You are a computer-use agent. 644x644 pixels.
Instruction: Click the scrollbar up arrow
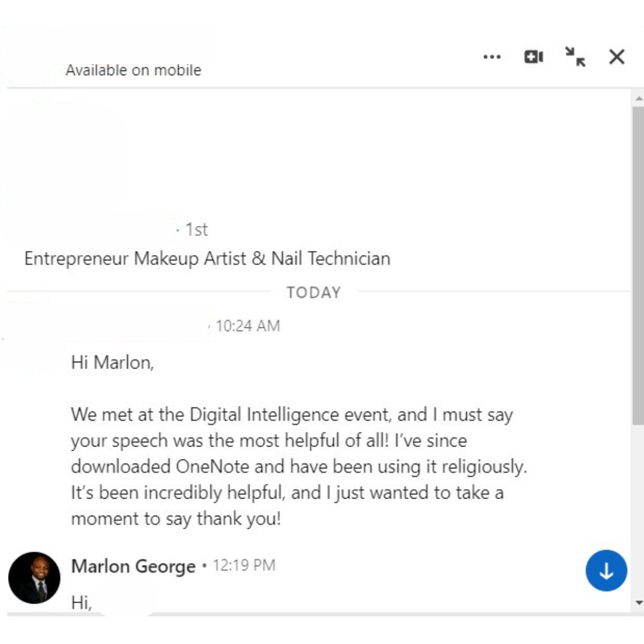point(638,99)
